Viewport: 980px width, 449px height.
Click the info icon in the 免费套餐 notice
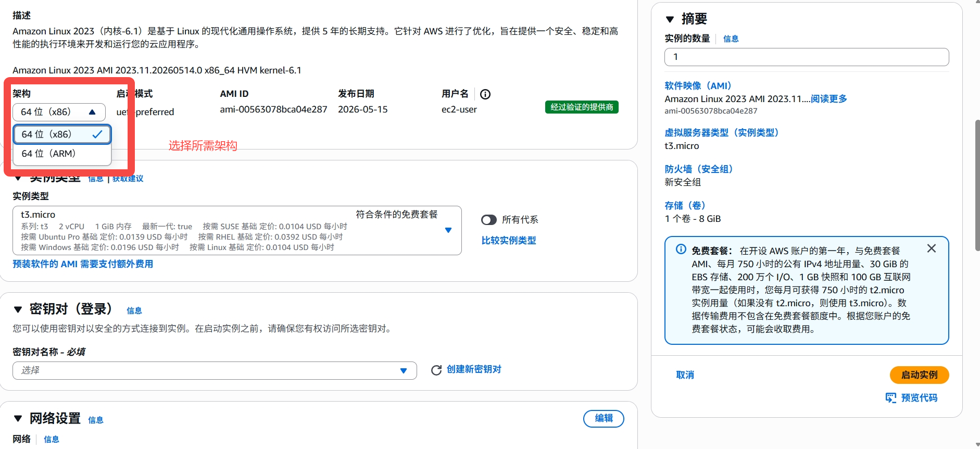681,249
